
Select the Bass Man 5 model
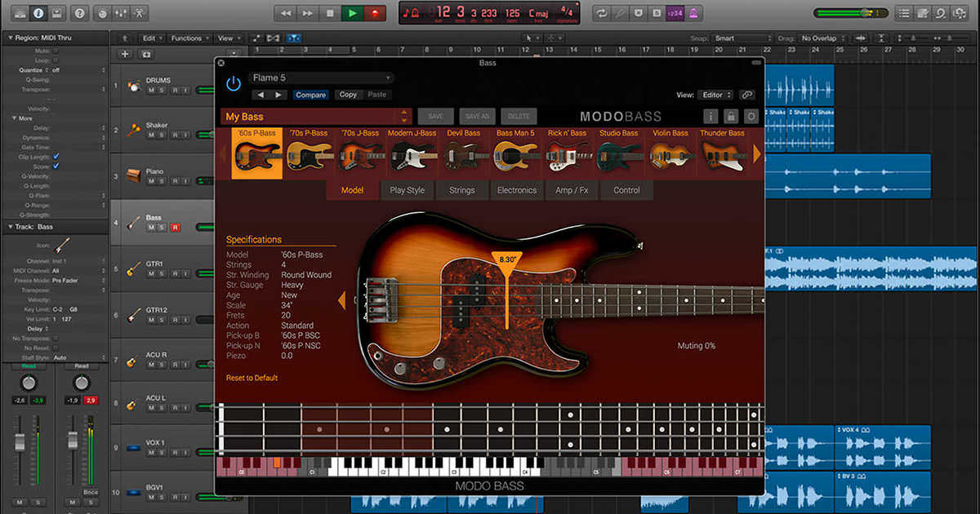coord(515,153)
